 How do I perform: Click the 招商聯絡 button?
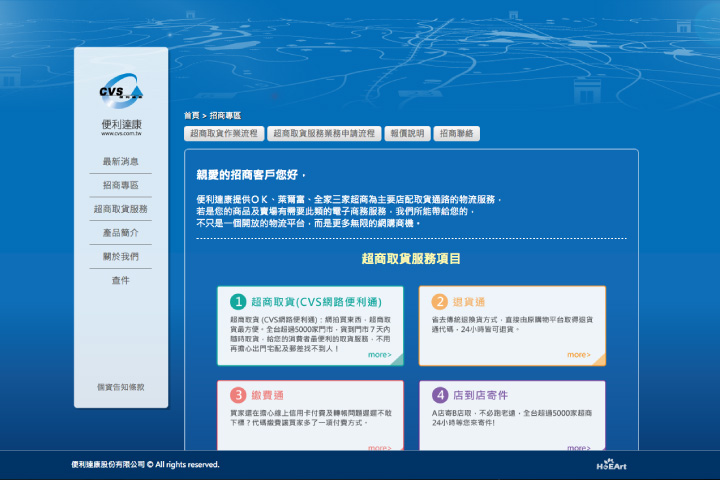point(457,133)
